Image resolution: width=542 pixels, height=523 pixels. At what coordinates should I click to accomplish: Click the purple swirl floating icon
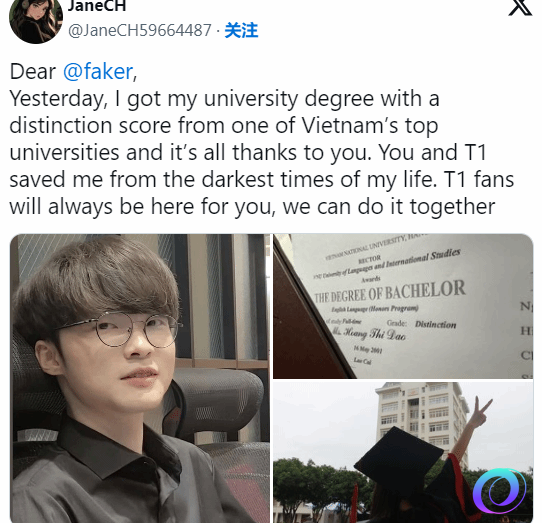click(499, 490)
